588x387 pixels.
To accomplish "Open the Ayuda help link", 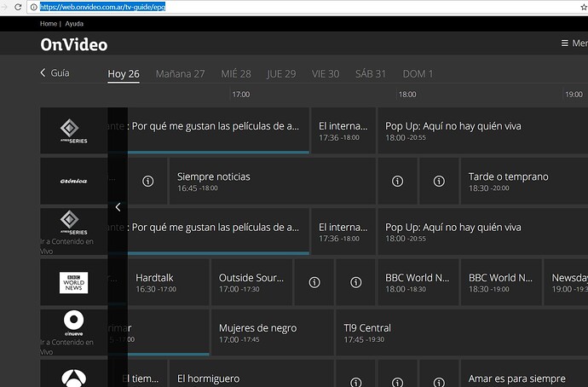I will [x=74, y=24].
